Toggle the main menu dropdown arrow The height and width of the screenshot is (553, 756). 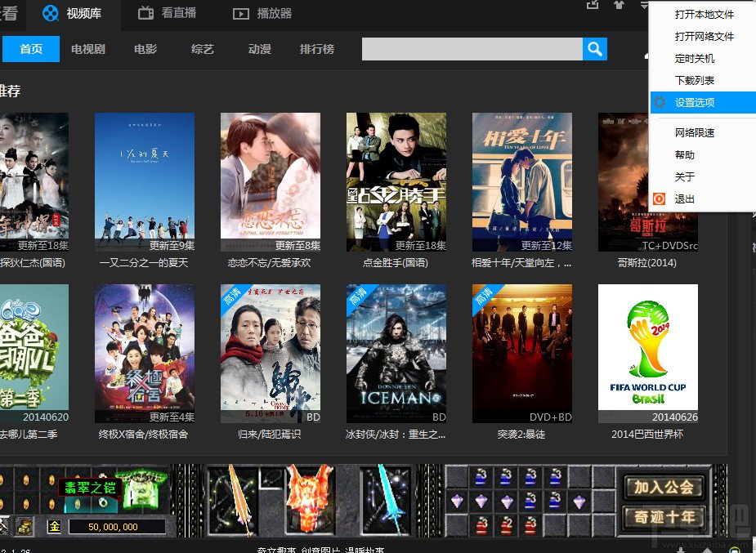[x=645, y=5]
